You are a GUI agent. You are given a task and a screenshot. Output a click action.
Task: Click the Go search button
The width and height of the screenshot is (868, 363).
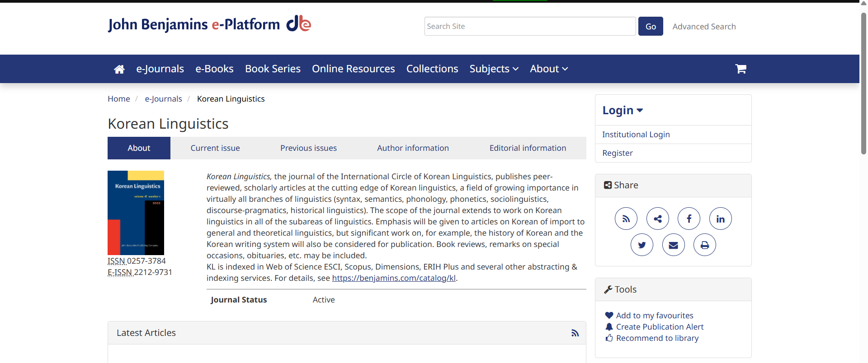pos(651,26)
